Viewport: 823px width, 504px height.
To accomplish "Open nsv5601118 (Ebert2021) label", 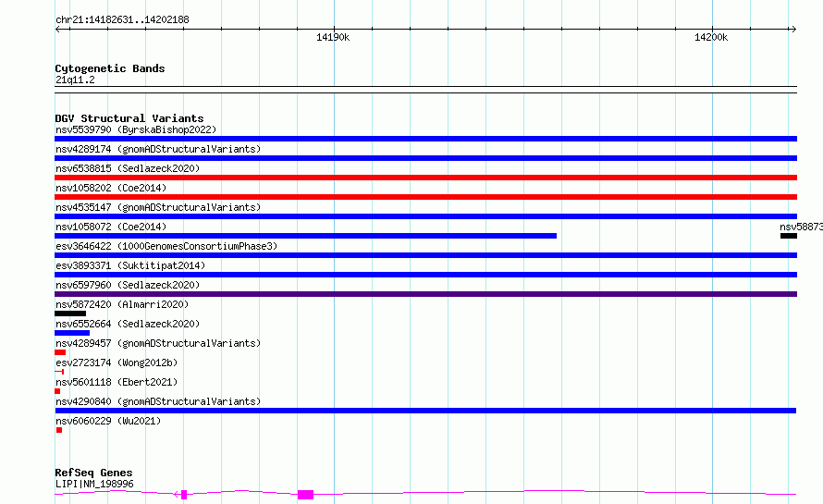I will click(117, 382).
